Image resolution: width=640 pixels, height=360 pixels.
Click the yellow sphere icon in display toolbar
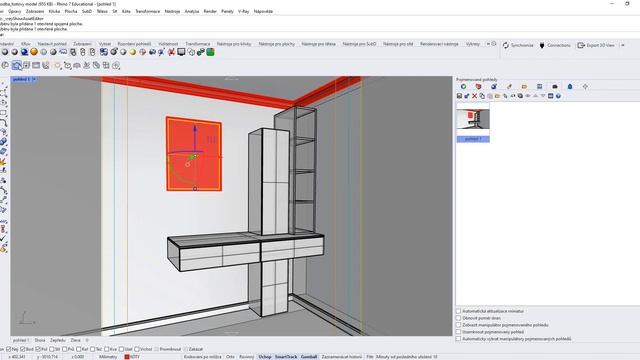coord(132,52)
